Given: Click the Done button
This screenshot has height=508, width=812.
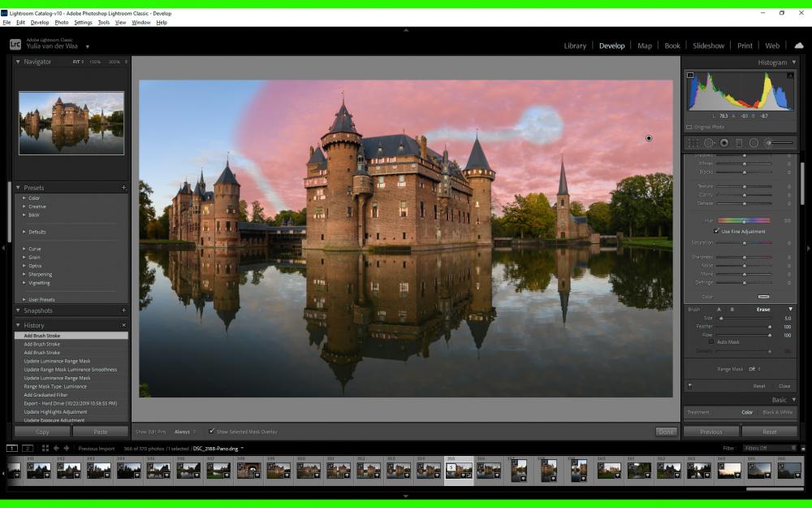Looking at the screenshot, I should tap(666, 432).
